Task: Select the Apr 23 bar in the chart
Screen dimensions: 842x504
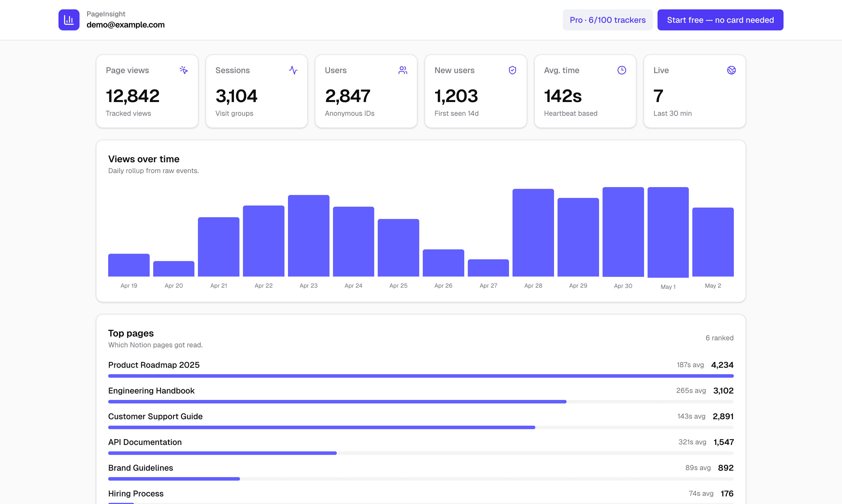Action: [x=309, y=236]
